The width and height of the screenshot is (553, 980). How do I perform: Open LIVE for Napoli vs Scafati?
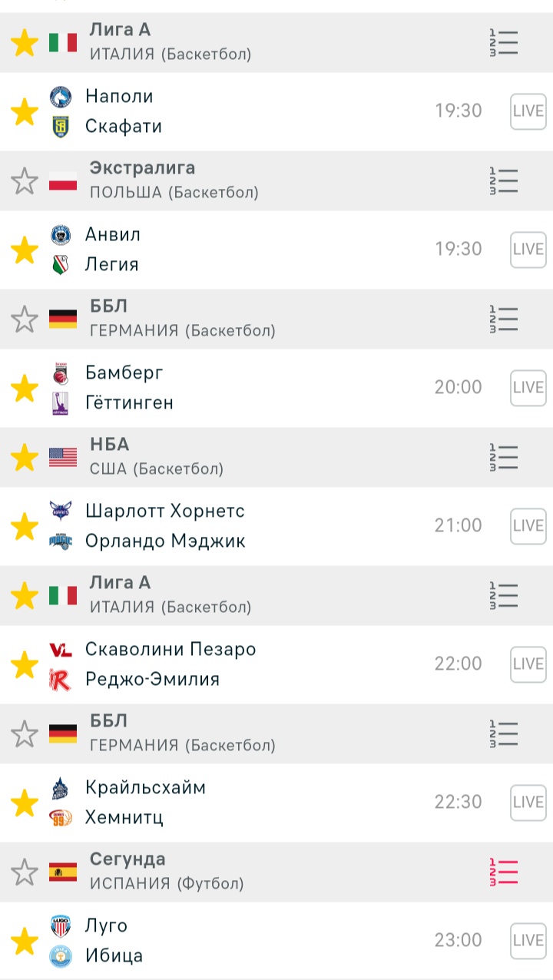tap(528, 111)
